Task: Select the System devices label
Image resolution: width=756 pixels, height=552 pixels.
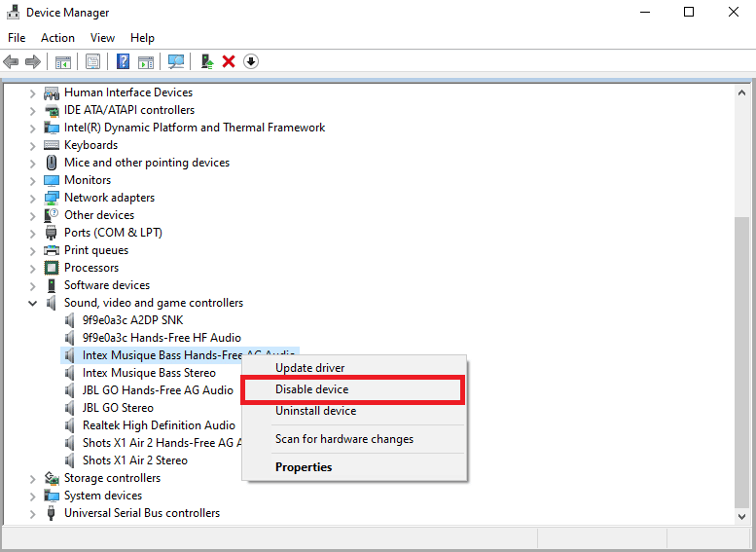Action: pyautogui.click(x=103, y=496)
